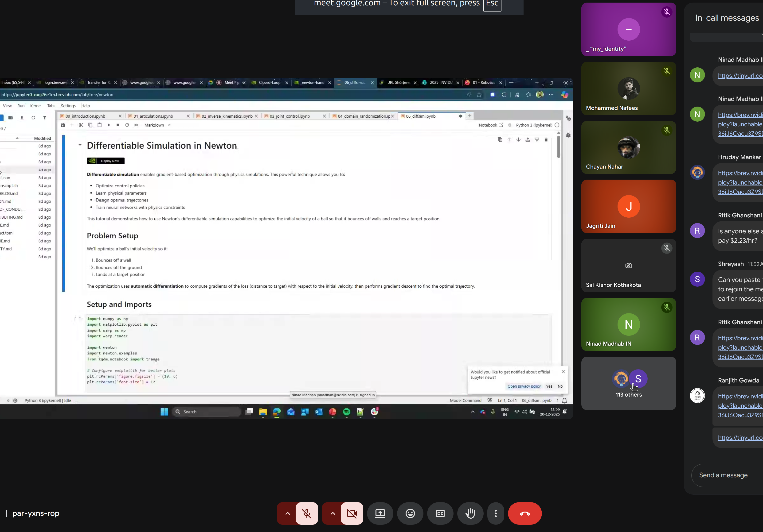Click the save notebook icon

(63, 125)
